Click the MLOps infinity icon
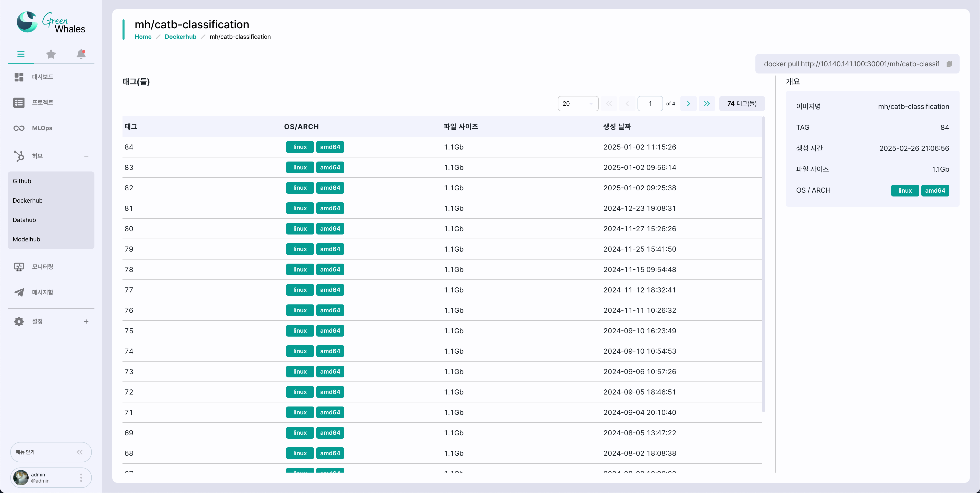 coord(19,128)
